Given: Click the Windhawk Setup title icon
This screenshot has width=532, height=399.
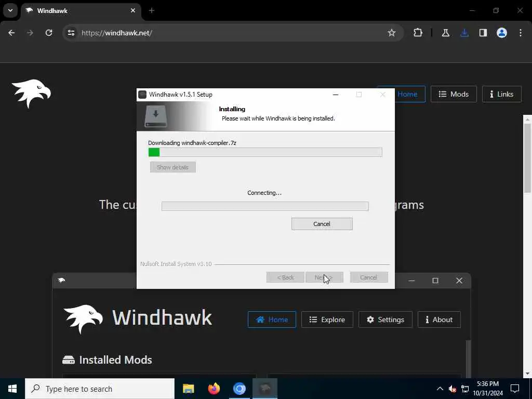Looking at the screenshot, I should pos(142,95).
